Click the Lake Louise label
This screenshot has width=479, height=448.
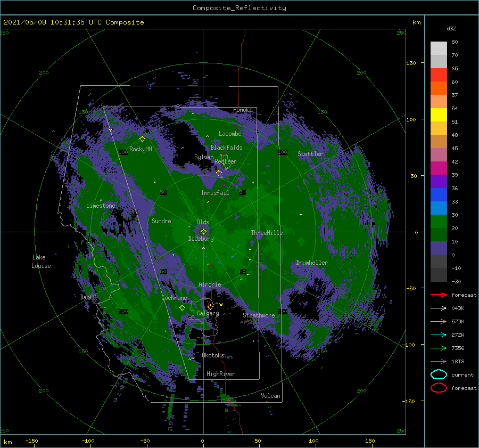41,262
